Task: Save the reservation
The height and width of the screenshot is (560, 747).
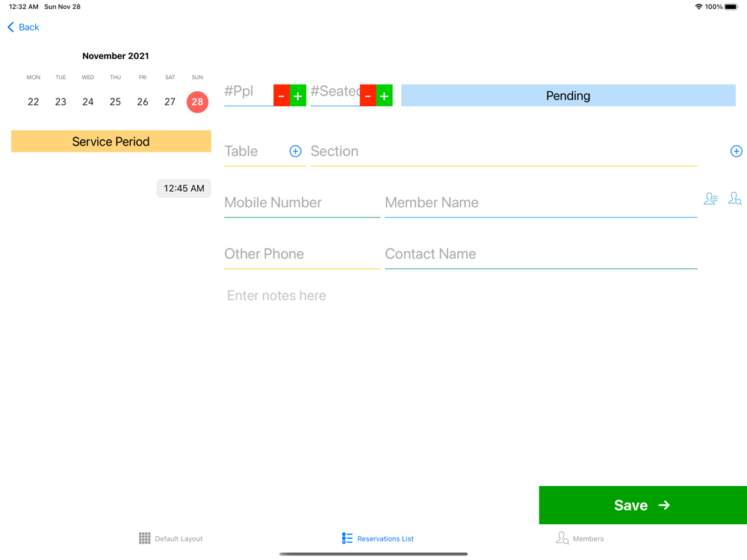Action: [642, 505]
